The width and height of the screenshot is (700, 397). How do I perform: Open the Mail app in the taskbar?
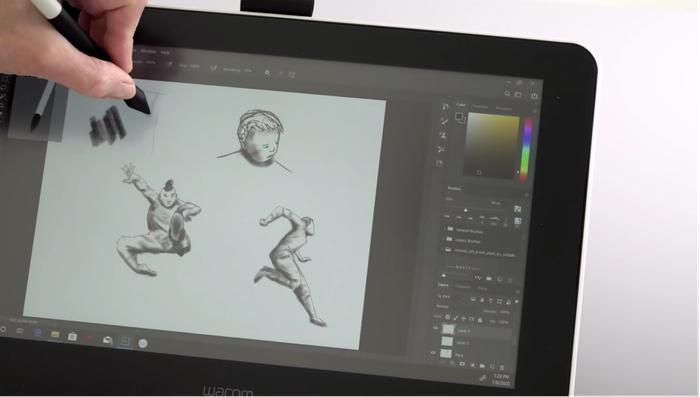point(107,340)
